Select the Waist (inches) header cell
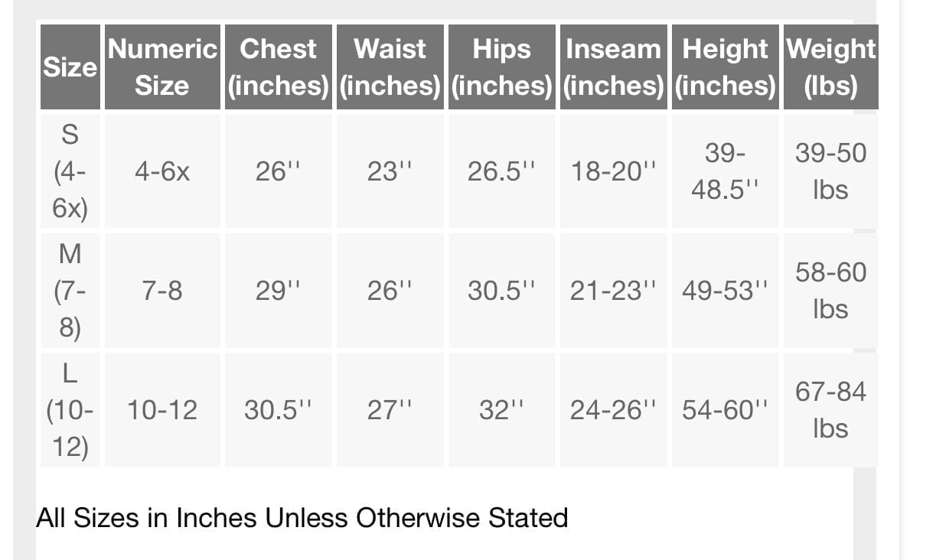The image size is (936, 560). (390, 67)
